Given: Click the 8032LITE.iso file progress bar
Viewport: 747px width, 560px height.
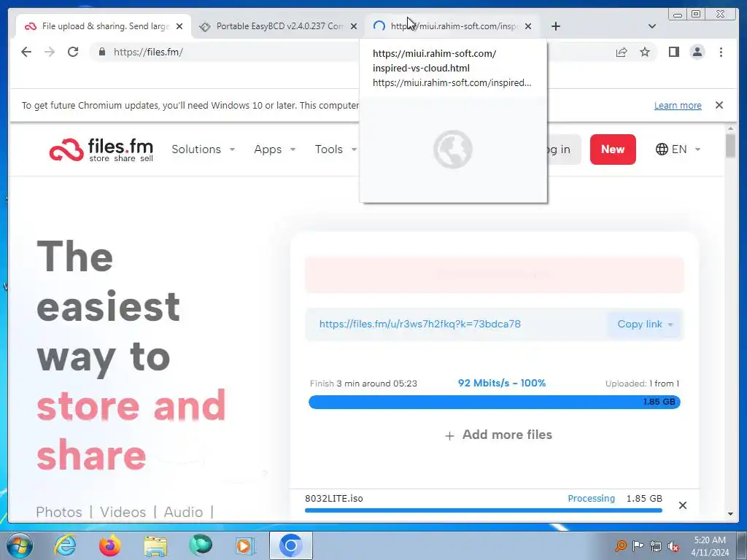Looking at the screenshot, I should point(483,510).
